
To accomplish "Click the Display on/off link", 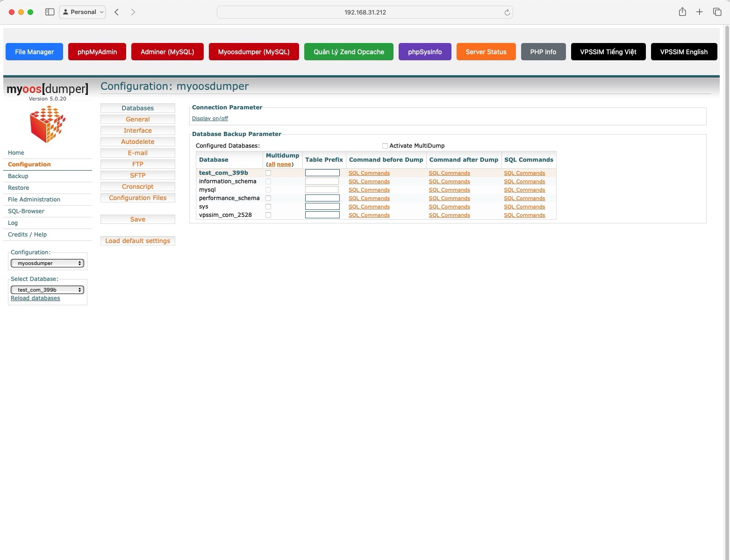I will click(210, 118).
